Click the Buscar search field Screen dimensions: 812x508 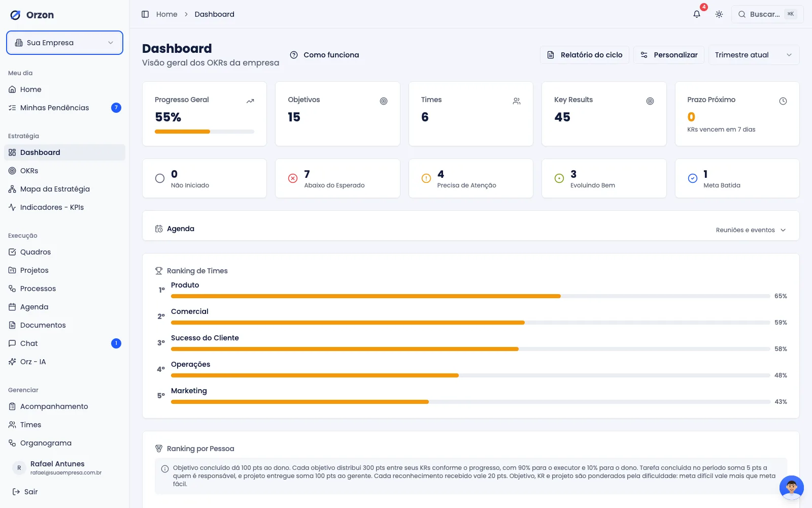pyautogui.click(x=767, y=14)
